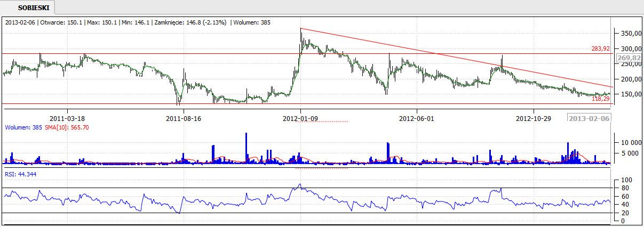This screenshot has height=227, width=644.
Task: Click the 150,00 price axis label
Action: pyautogui.click(x=631, y=94)
